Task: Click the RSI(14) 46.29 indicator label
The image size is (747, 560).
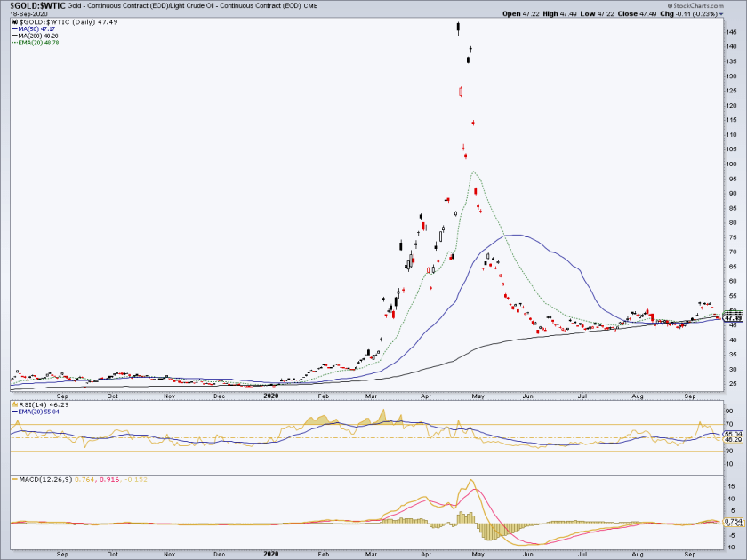Action: tap(40, 404)
